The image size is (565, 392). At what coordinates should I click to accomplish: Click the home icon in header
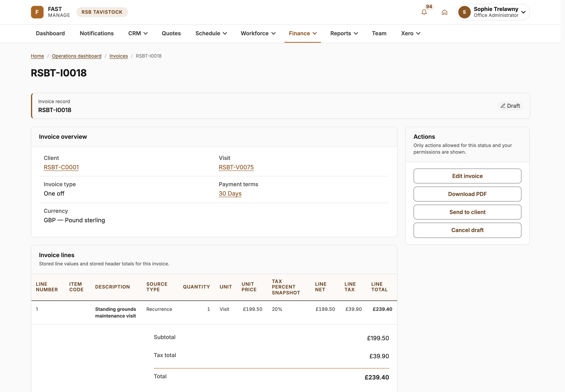[444, 12]
